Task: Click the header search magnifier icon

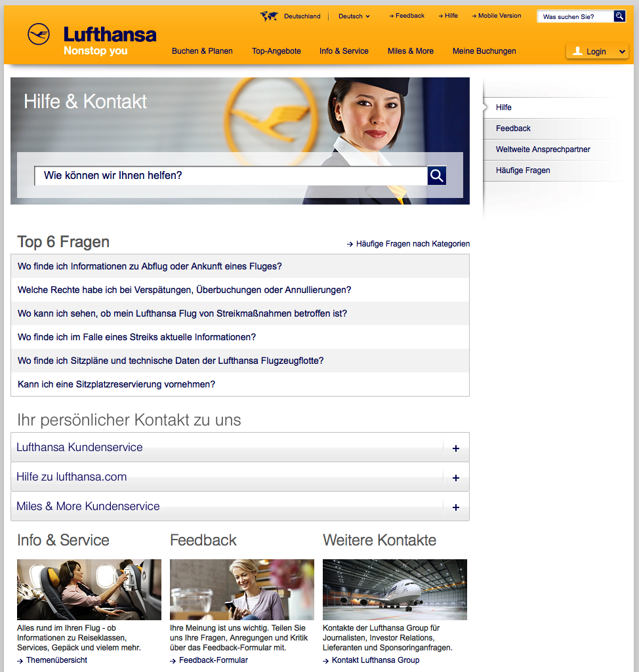Action: pyautogui.click(x=619, y=16)
